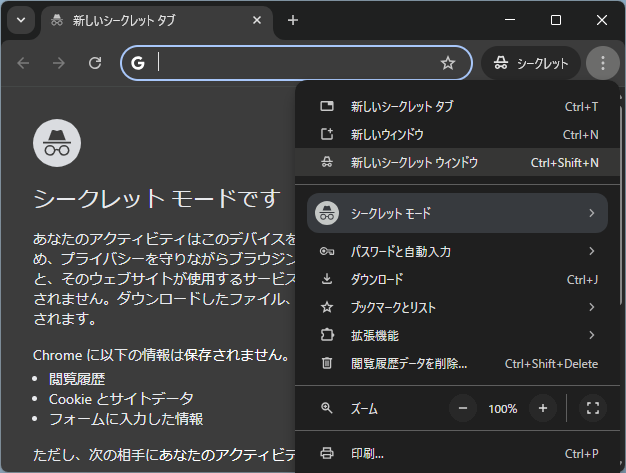Viewport: 626px width, 473px height.
Task: Click the magnifier zoom icon
Action: 327,408
